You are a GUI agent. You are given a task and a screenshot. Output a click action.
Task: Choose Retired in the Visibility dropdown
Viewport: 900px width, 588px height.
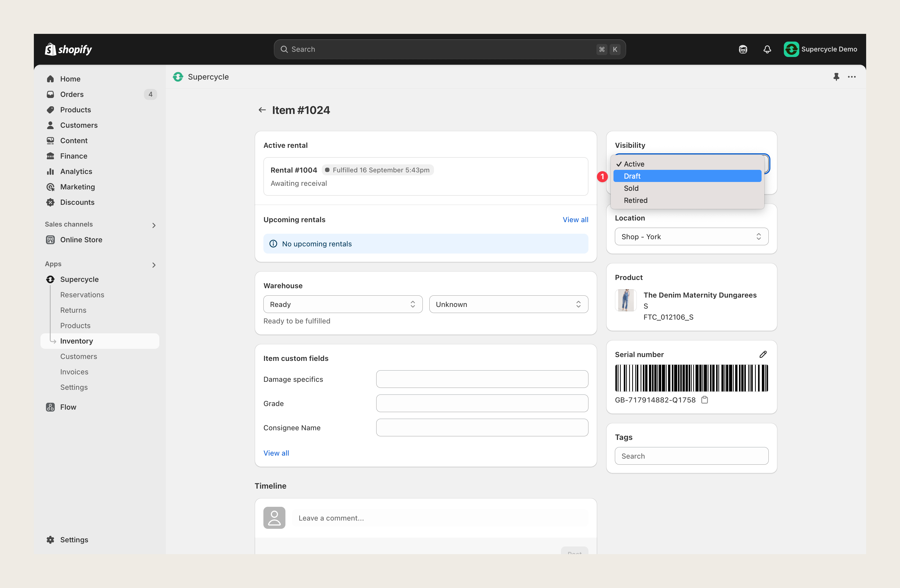click(687, 200)
